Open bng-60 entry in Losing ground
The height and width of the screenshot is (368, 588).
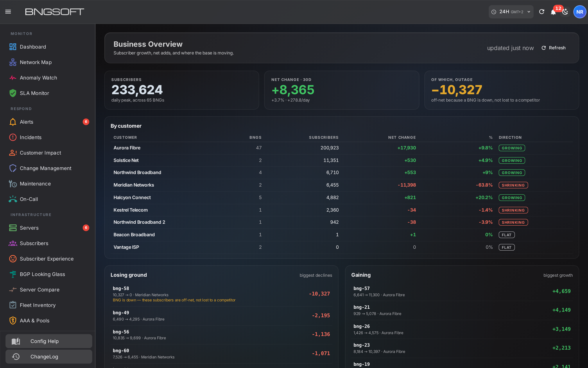click(221, 354)
